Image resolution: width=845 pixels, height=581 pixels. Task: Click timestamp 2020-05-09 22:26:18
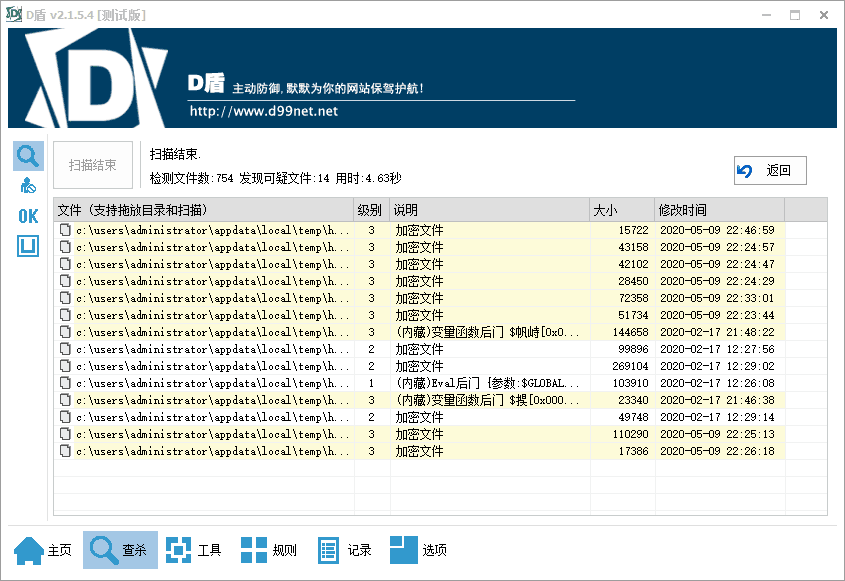[x=717, y=451]
